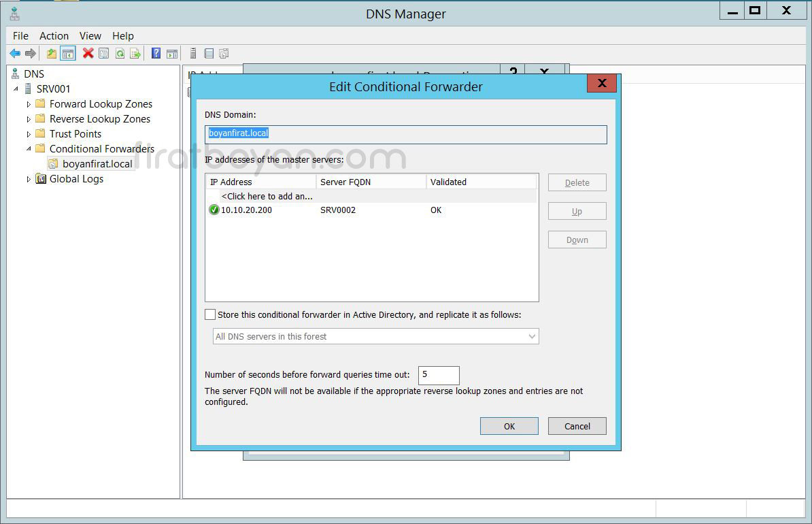Close the Edit Conditional Forwarder dialog
The height and width of the screenshot is (524, 812).
(x=602, y=83)
